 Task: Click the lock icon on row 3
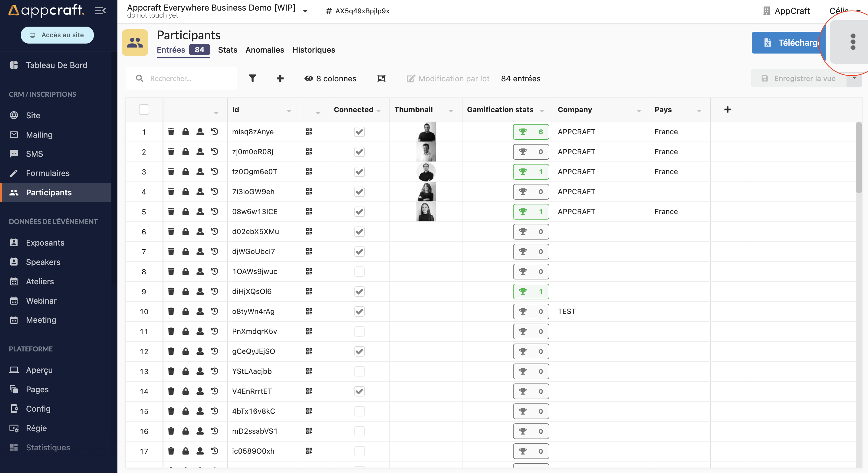(x=185, y=172)
